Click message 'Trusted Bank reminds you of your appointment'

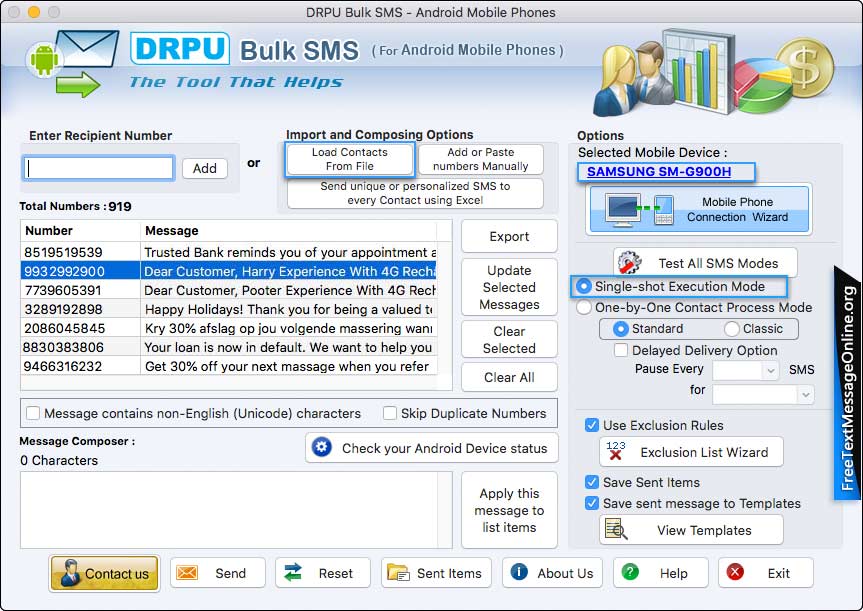click(290, 252)
